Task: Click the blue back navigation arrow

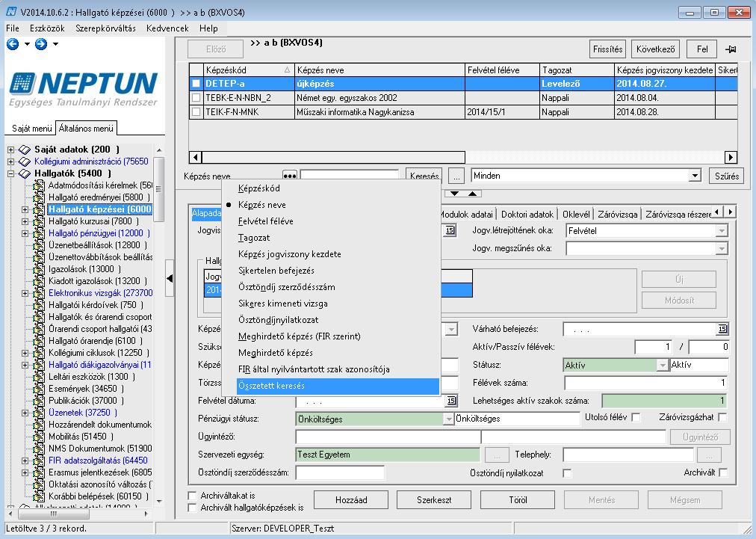Action: [x=13, y=44]
